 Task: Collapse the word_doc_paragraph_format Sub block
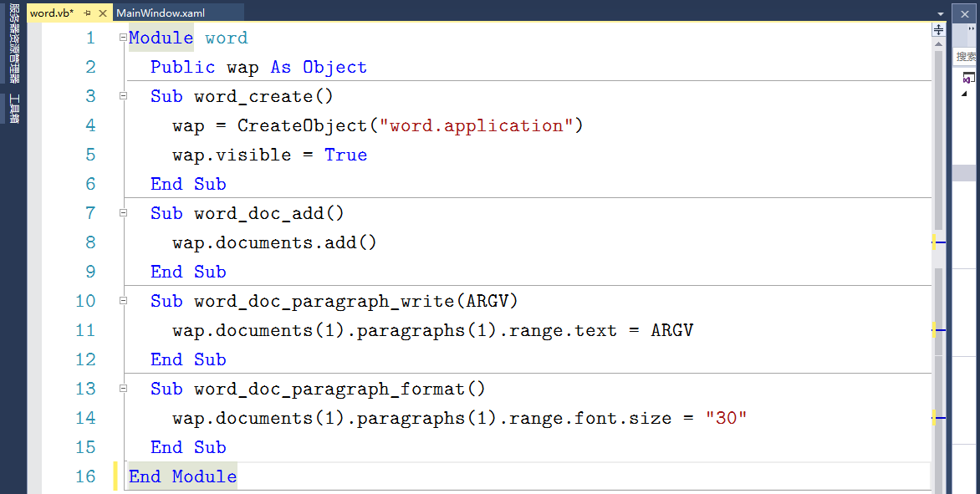tap(123, 389)
